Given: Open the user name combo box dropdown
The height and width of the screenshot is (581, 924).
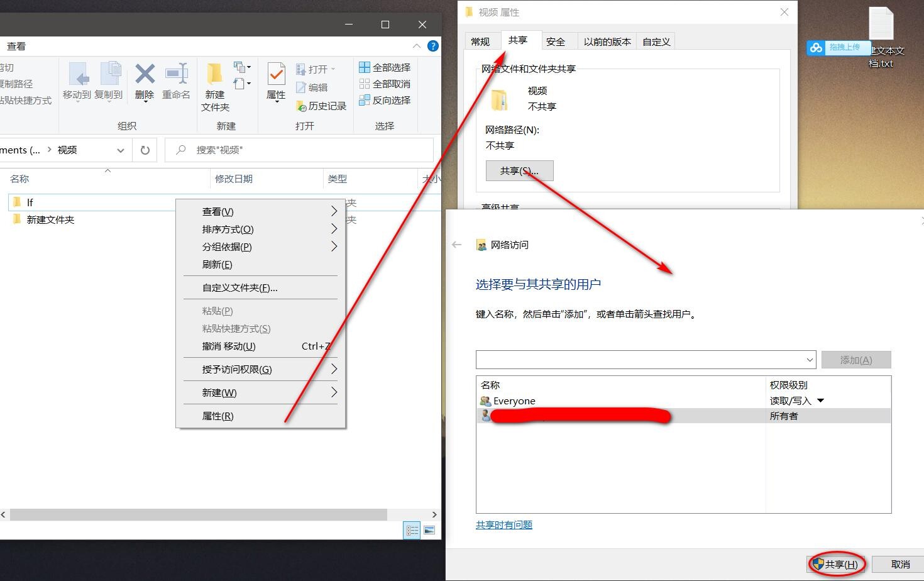Looking at the screenshot, I should pos(810,360).
